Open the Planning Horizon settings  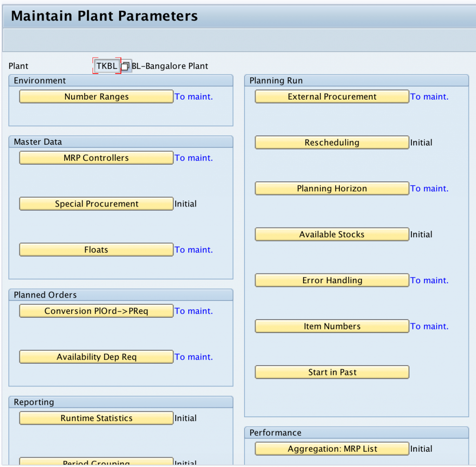(331, 188)
